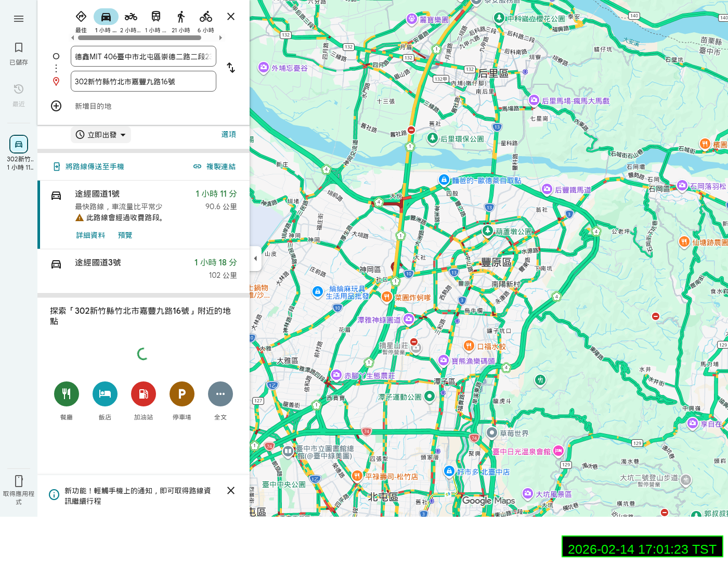Open 詳細資料 for the 國道1號 route
The image size is (728, 562).
point(90,235)
